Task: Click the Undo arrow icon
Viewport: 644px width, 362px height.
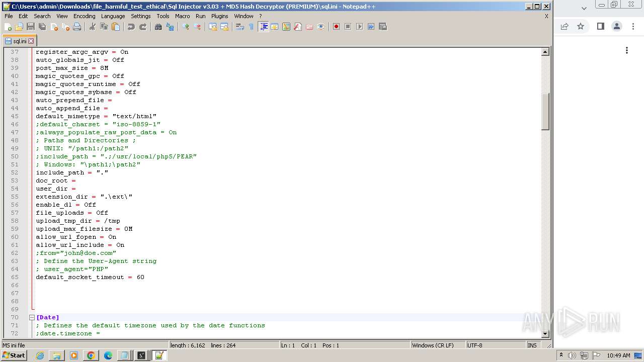Action: pyautogui.click(x=131, y=27)
